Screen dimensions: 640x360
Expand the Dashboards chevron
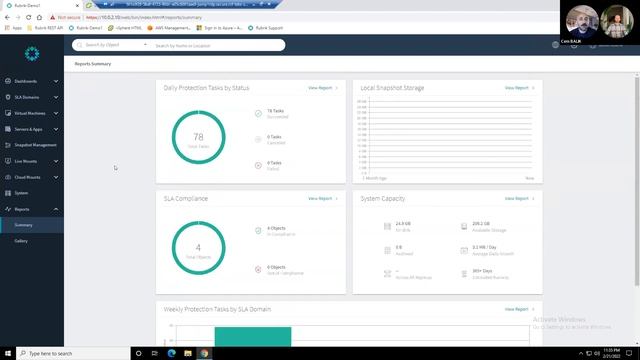point(56,81)
